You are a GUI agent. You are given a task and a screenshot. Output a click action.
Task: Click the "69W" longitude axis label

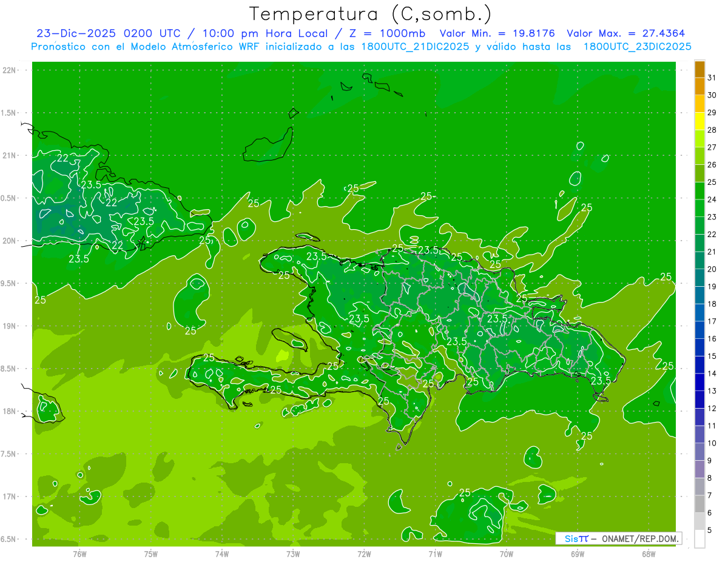click(578, 554)
